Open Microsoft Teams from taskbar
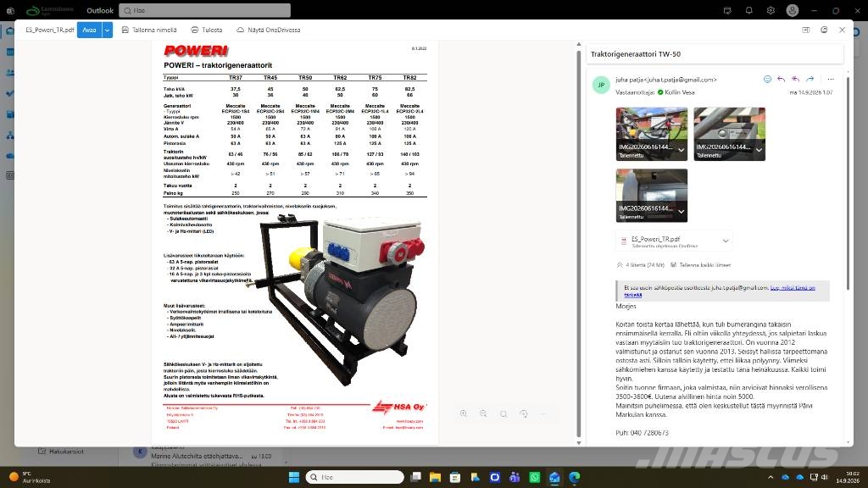 (x=515, y=477)
